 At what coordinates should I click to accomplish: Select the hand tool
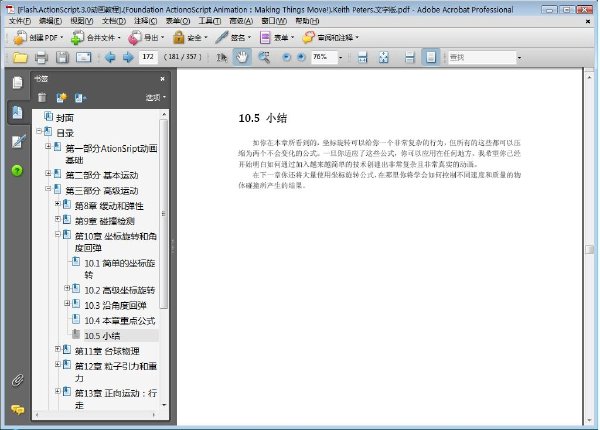[242, 57]
